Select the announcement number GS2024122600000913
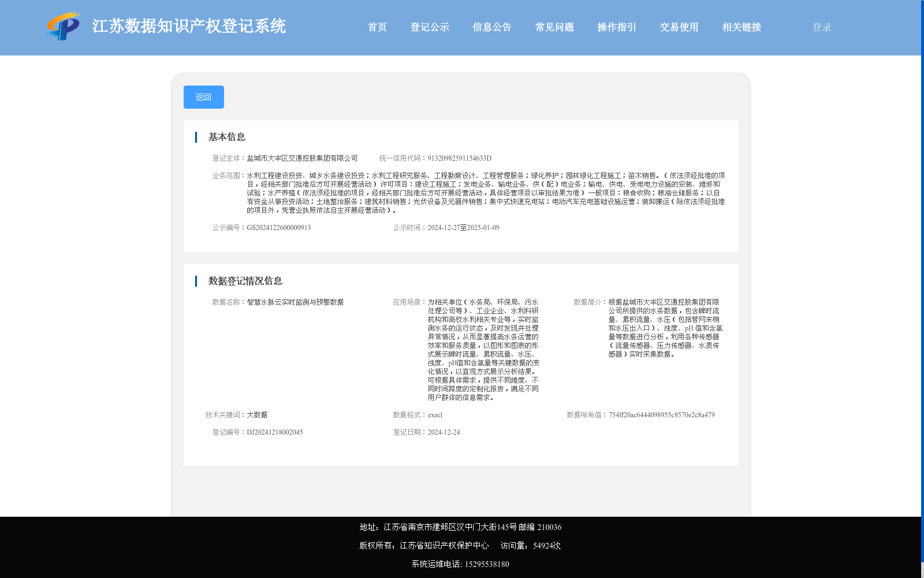The width and height of the screenshot is (924, 578). click(279, 228)
